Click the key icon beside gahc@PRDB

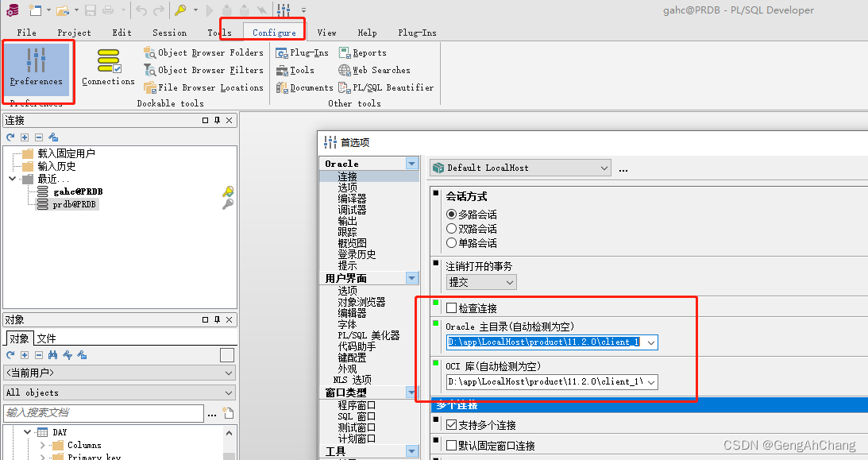[x=227, y=191]
